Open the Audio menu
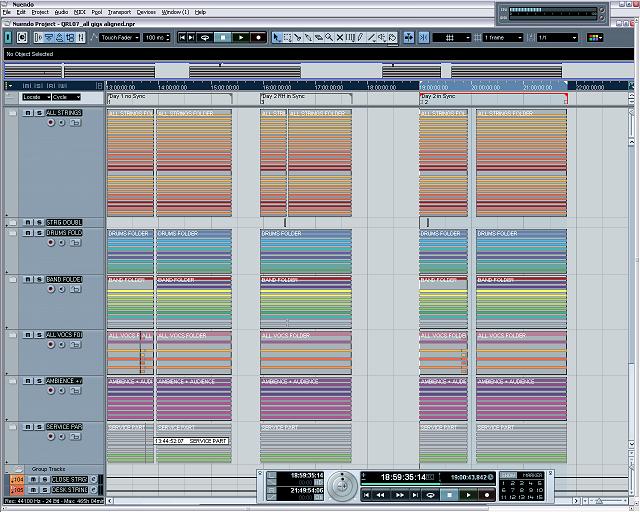This screenshot has width=640, height=512. click(x=61, y=12)
